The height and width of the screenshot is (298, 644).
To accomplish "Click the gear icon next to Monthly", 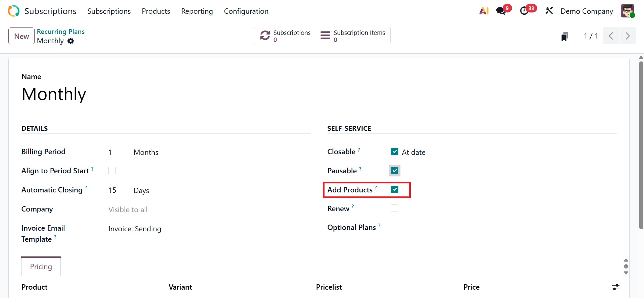I will (x=70, y=41).
